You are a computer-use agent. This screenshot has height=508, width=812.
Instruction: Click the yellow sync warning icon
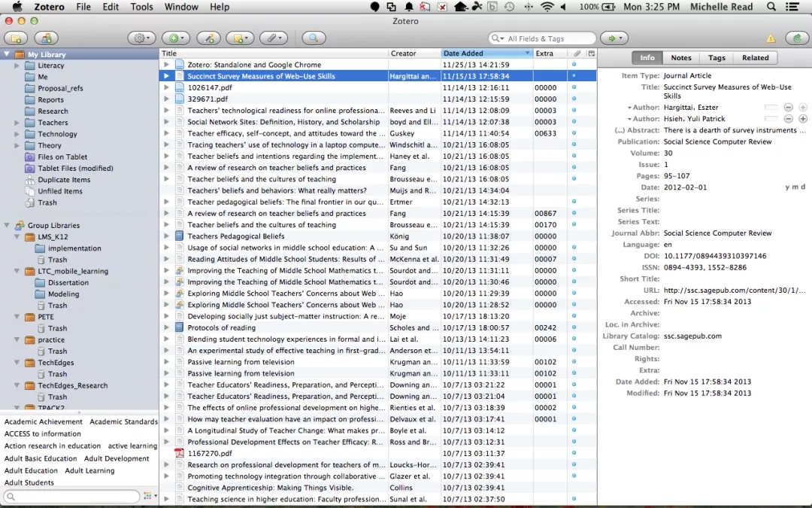click(x=771, y=39)
